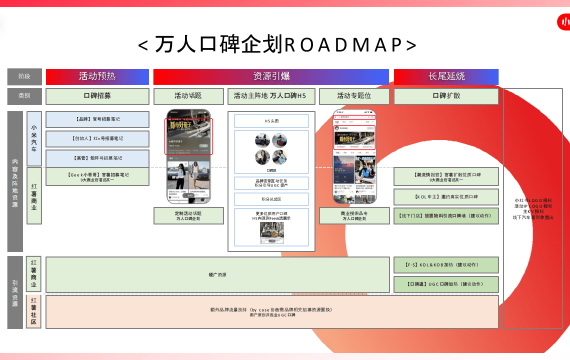Click the car photo thumbnail at the H5 panel bottom
This screenshot has height=360, width=570.
click(x=272, y=233)
